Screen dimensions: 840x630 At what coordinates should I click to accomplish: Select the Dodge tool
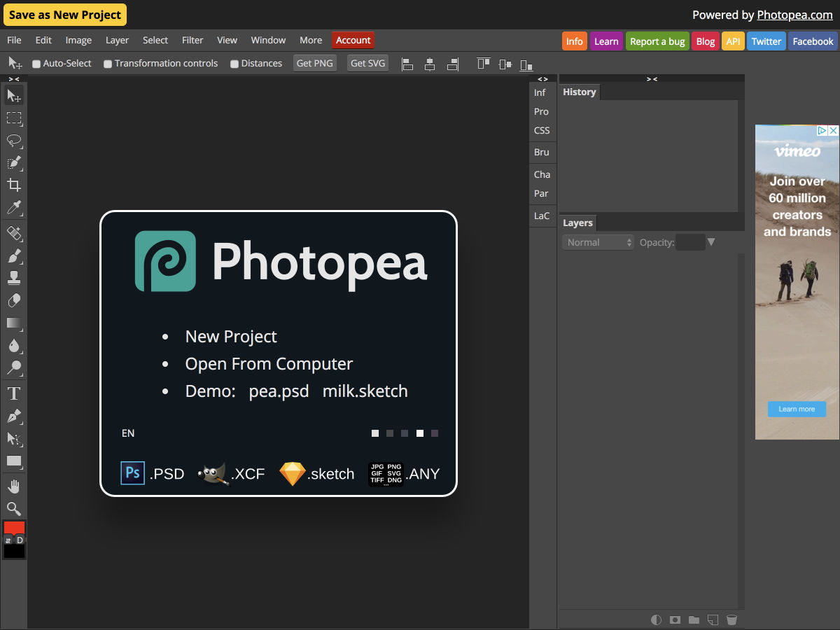click(x=14, y=367)
